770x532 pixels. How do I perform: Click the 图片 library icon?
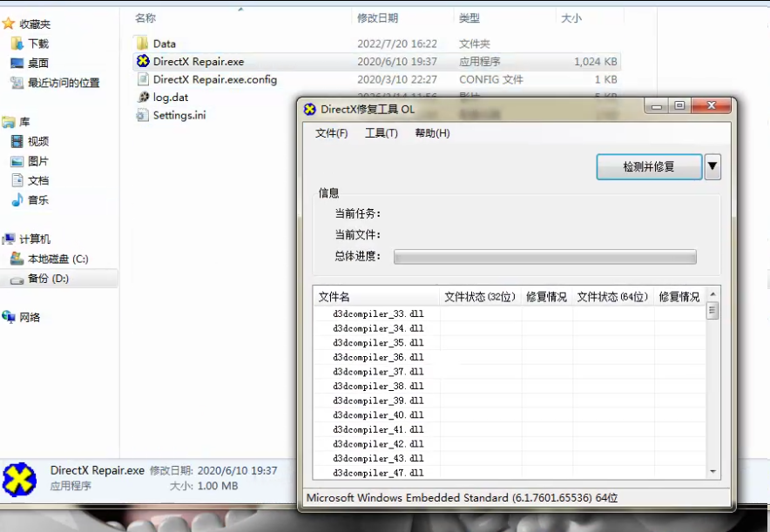[17, 161]
